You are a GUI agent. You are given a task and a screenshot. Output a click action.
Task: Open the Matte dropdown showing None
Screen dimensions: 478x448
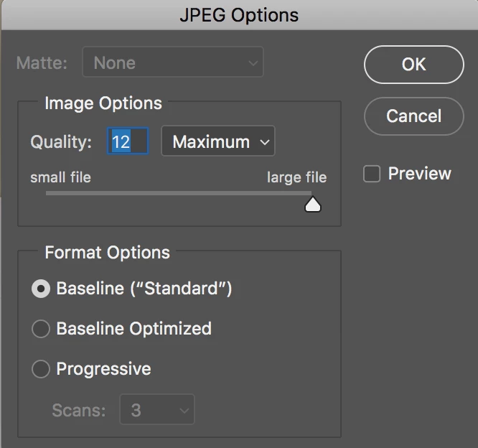point(173,62)
